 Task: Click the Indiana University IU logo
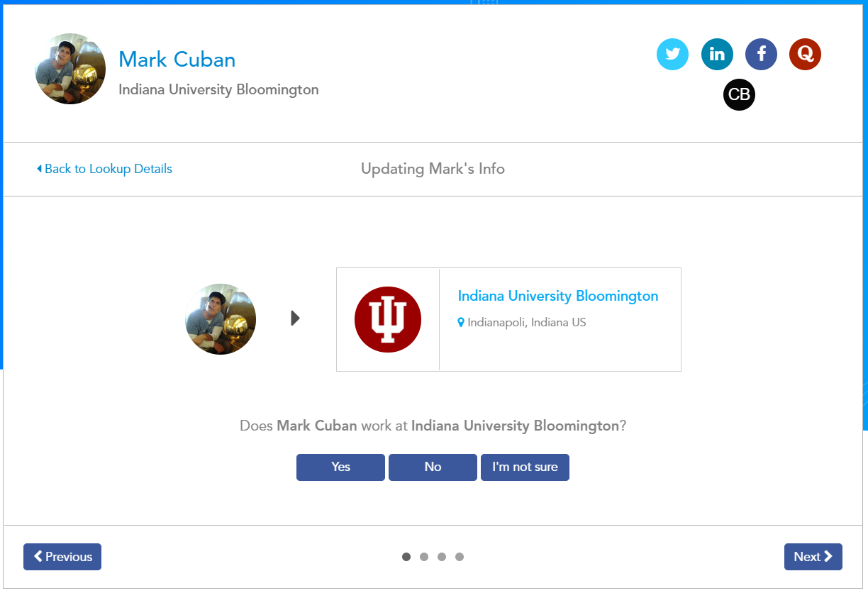388,319
